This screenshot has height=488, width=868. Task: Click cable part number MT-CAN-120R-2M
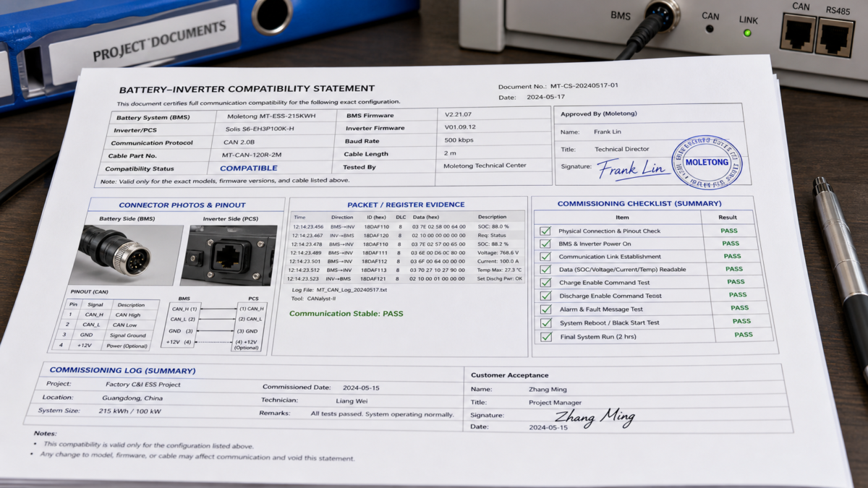(x=250, y=155)
